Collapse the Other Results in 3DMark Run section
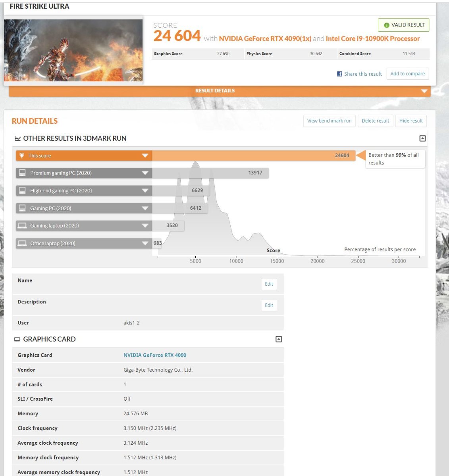This screenshot has width=449, height=476. (422, 138)
